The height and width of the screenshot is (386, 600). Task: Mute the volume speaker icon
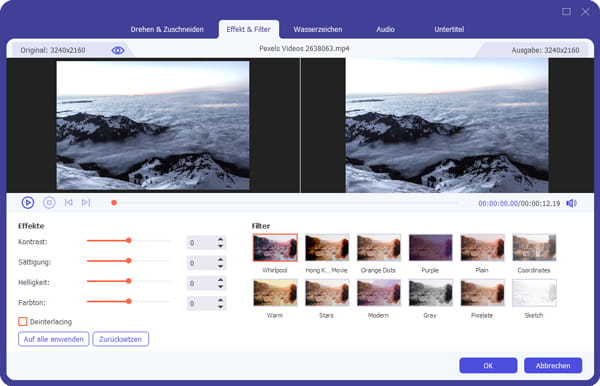[571, 203]
